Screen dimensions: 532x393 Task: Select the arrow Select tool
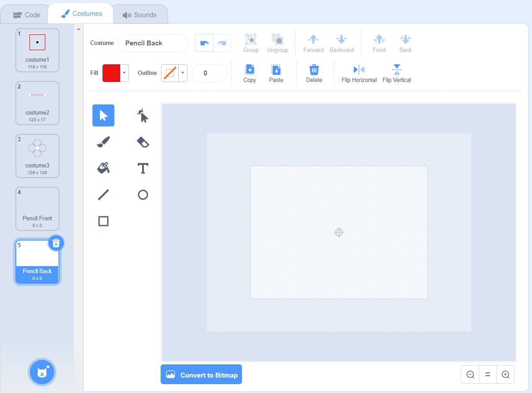[x=103, y=115]
